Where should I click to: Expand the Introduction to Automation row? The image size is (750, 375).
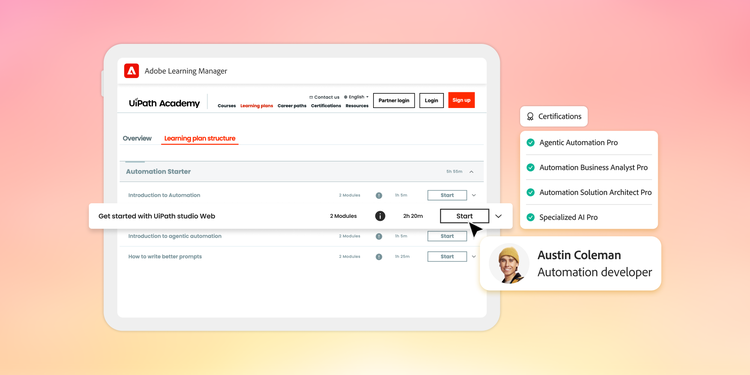coord(474,195)
